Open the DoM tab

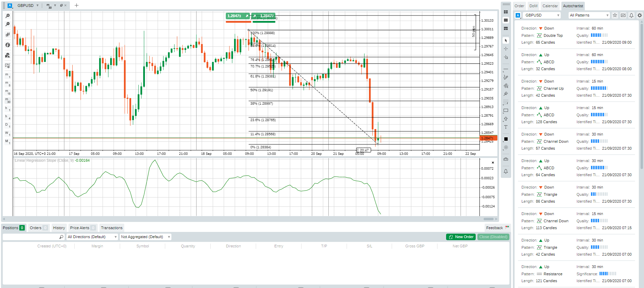(x=533, y=6)
